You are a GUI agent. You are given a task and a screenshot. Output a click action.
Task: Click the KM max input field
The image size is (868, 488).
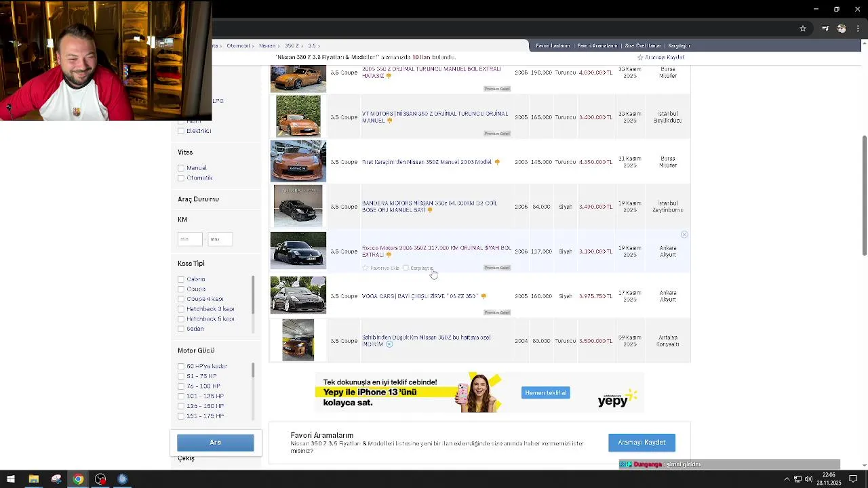click(x=220, y=239)
